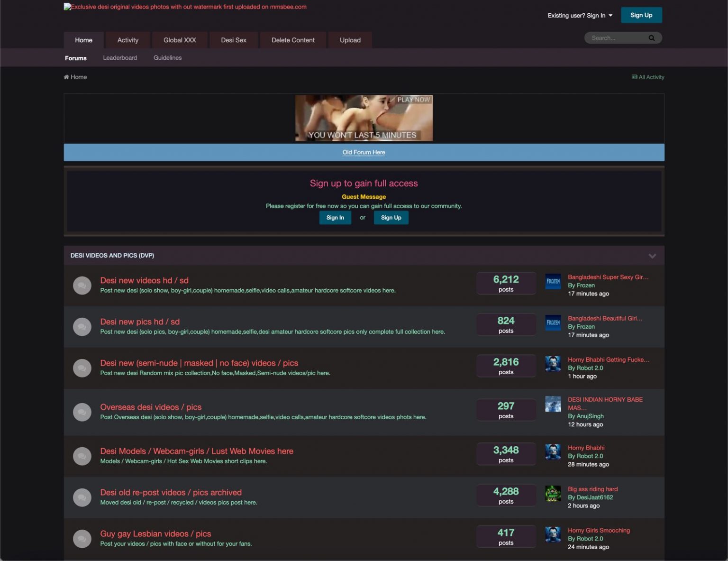Viewport: 728px width, 561px height.
Task: Open Robot 2.0 avatar in the 417 posts row
Action: click(553, 534)
